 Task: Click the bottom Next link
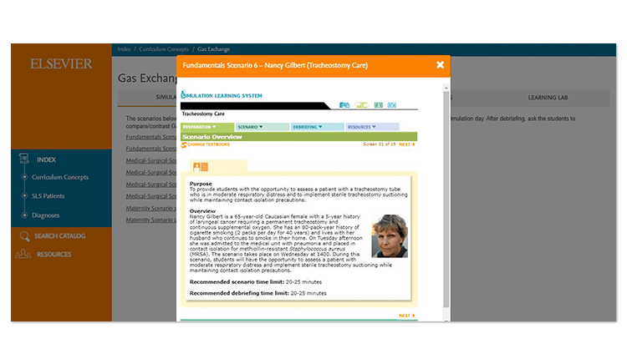[407, 316]
